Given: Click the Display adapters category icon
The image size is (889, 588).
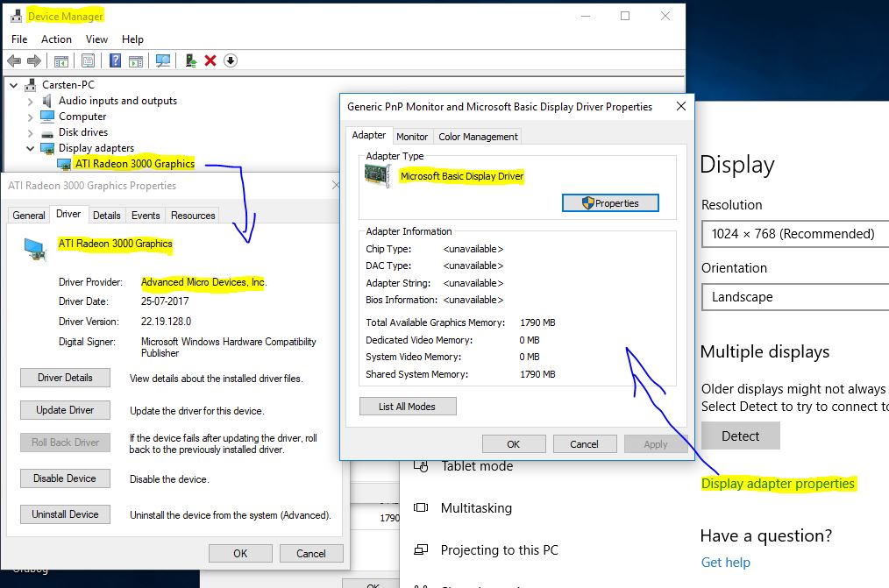Looking at the screenshot, I should click(47, 148).
